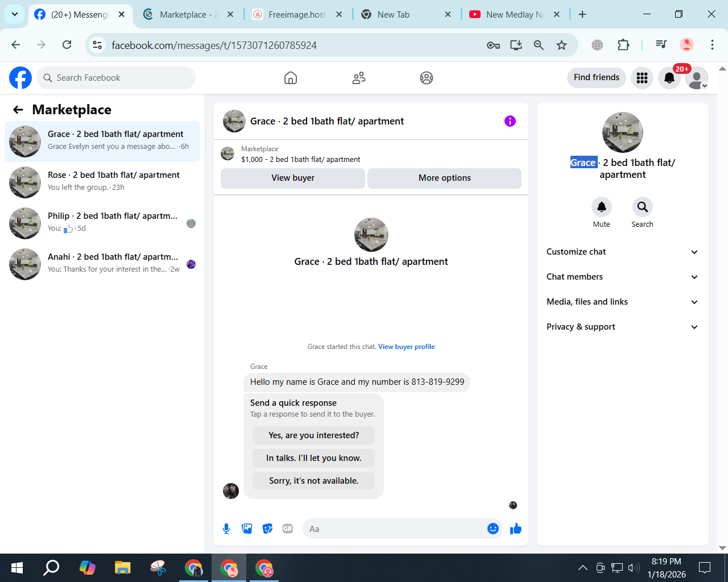Viewport: 728px width, 582px height.
Task: Send a thumbs-up like
Action: 516,529
